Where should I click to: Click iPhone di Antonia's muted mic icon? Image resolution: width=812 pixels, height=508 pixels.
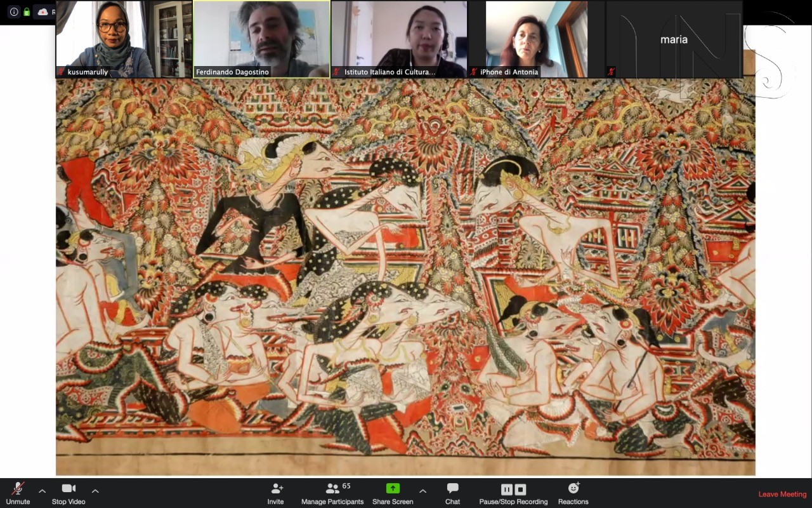point(474,72)
